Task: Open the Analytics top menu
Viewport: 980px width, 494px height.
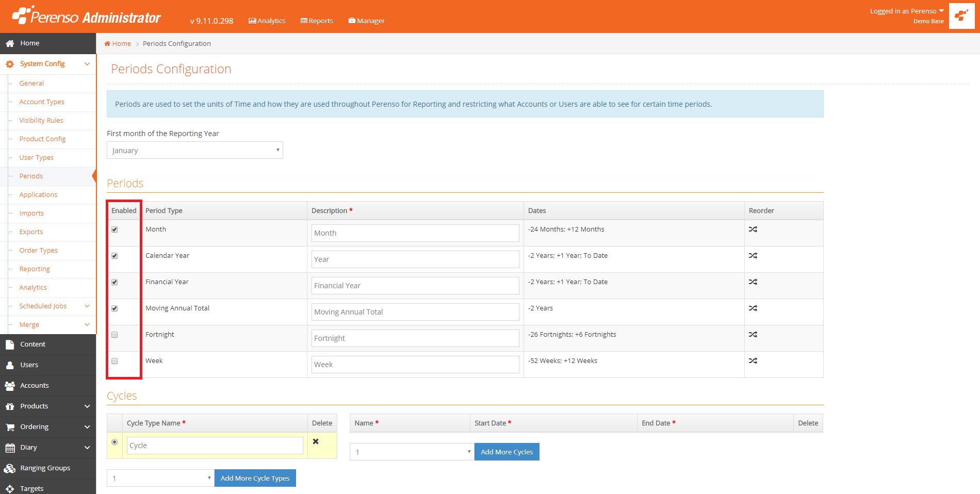Action: pyautogui.click(x=267, y=21)
